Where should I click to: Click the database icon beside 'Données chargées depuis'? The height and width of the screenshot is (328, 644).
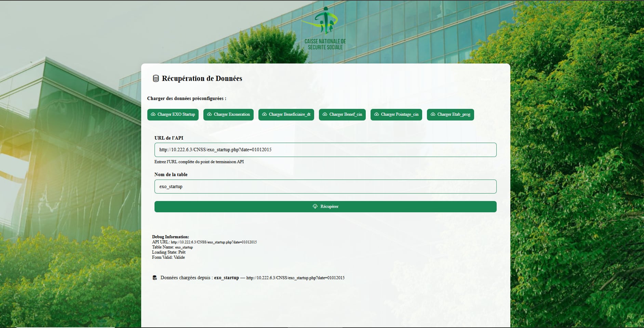click(155, 278)
